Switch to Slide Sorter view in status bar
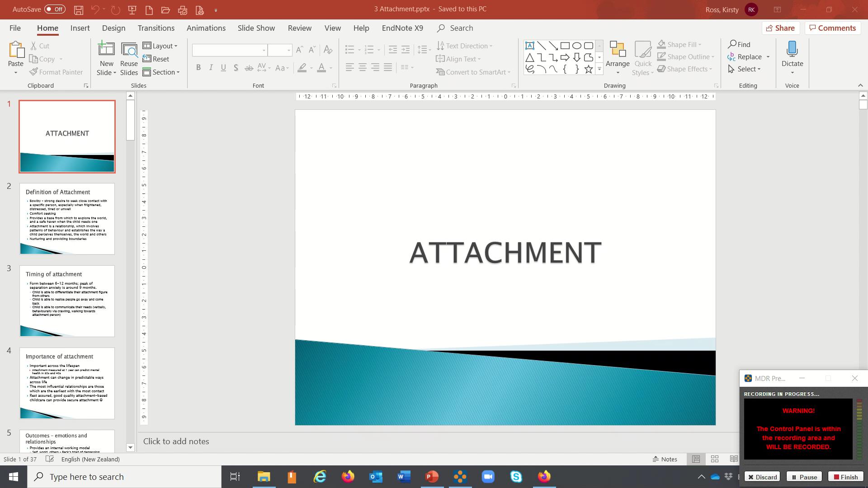 pyautogui.click(x=715, y=459)
